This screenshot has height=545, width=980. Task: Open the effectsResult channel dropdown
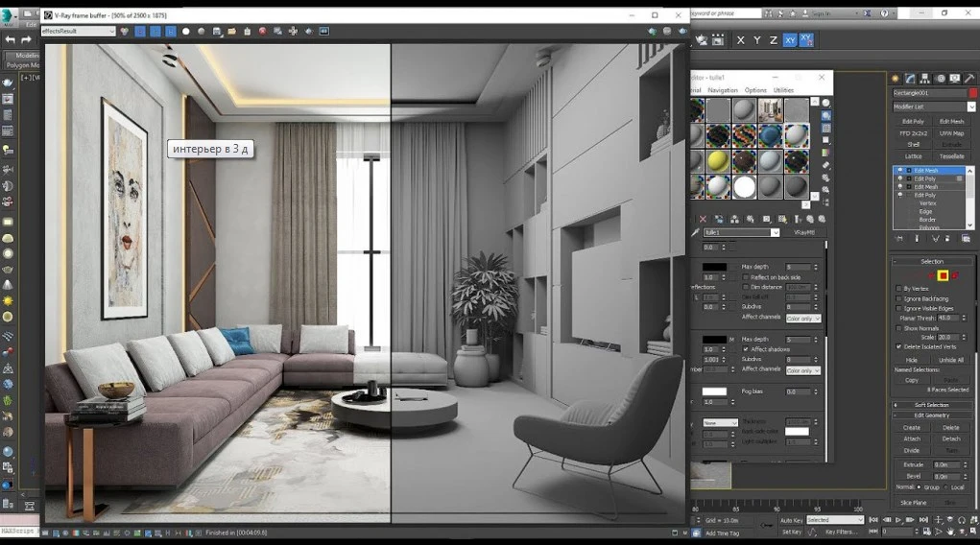click(x=79, y=32)
